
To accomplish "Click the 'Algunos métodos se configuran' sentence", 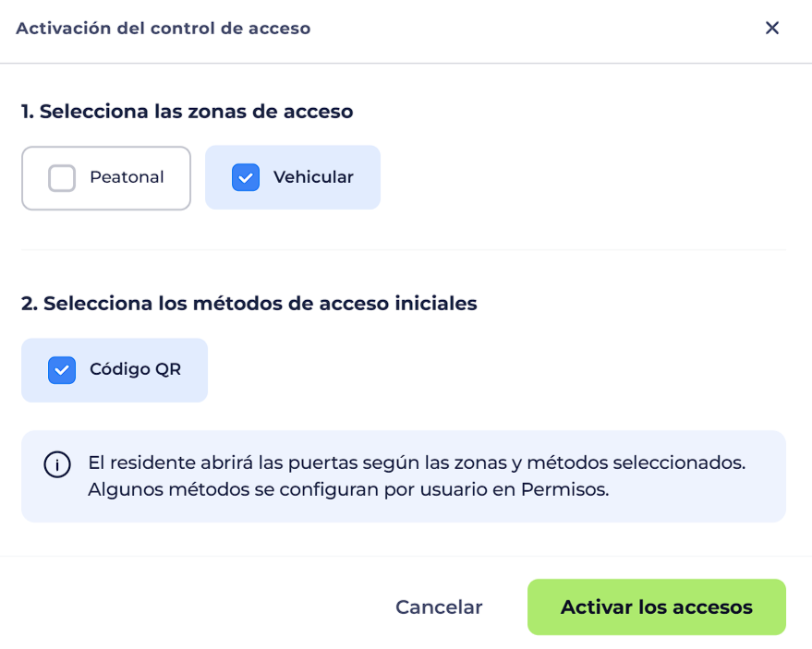I will [x=348, y=489].
